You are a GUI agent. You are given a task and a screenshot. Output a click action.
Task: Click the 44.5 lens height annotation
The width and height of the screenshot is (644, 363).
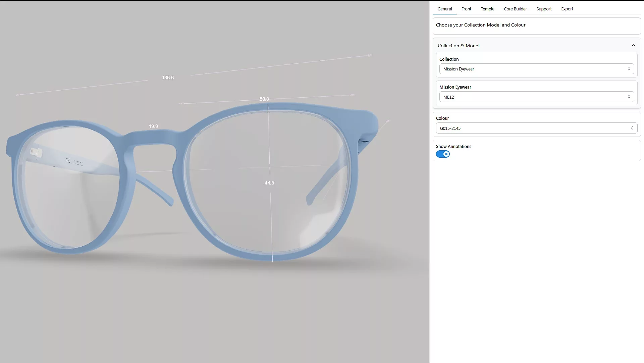pyautogui.click(x=269, y=183)
